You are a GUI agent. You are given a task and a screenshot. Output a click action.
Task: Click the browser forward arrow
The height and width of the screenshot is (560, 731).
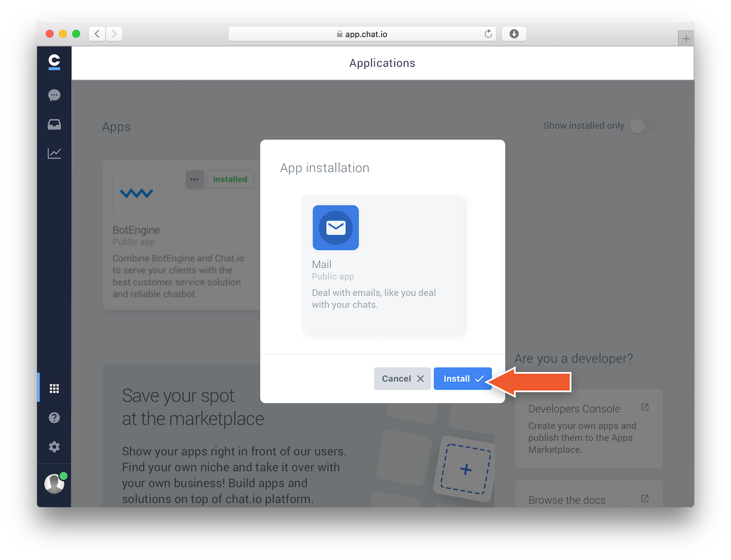pyautogui.click(x=114, y=34)
